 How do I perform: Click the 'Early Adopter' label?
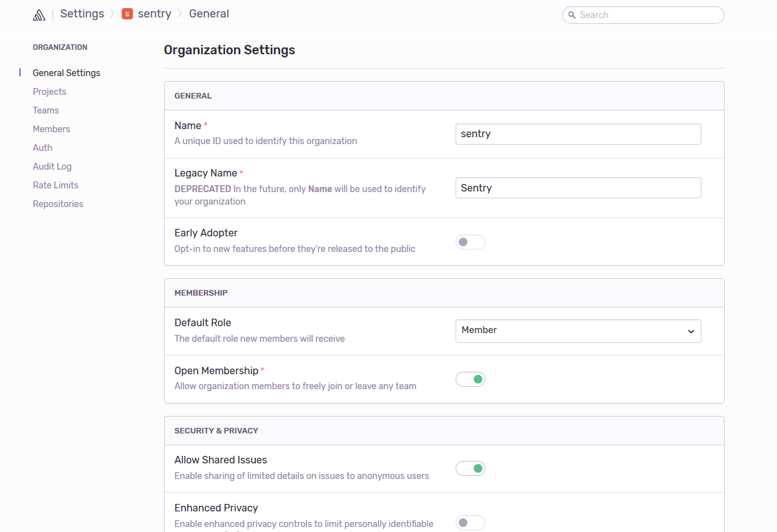coord(206,233)
